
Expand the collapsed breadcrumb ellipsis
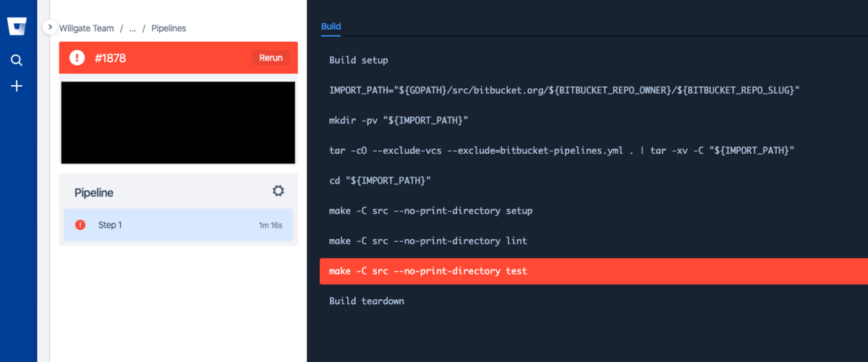click(x=132, y=28)
